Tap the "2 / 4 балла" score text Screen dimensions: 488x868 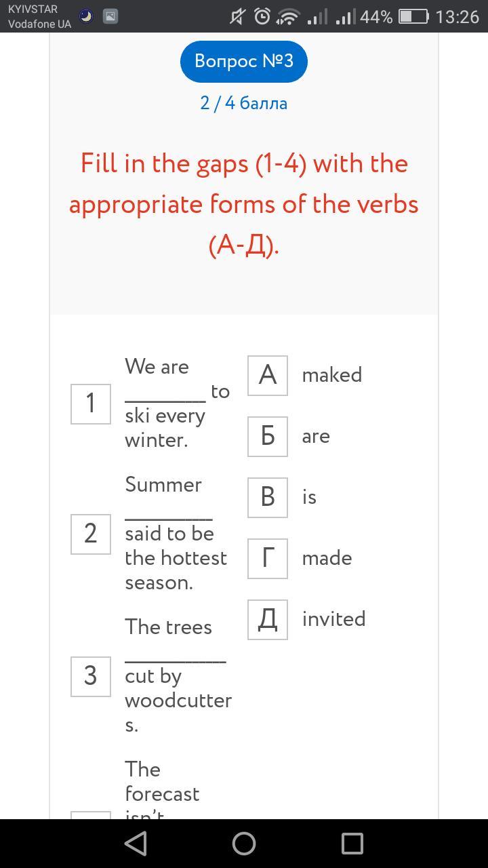tap(244, 103)
